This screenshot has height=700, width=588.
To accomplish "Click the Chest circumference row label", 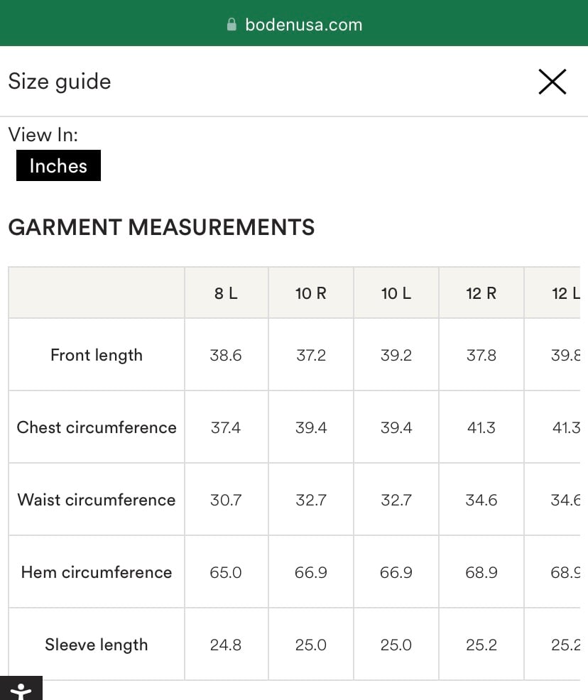I will pyautogui.click(x=97, y=427).
